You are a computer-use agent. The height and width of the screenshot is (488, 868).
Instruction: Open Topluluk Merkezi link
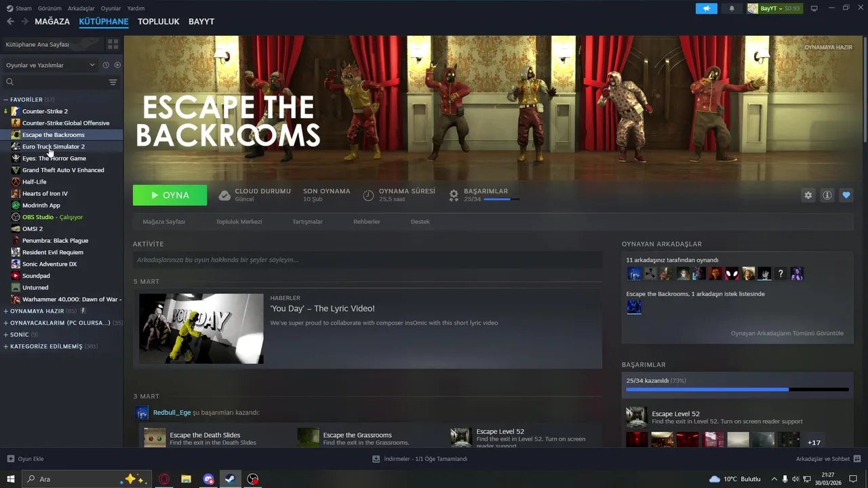click(x=239, y=222)
